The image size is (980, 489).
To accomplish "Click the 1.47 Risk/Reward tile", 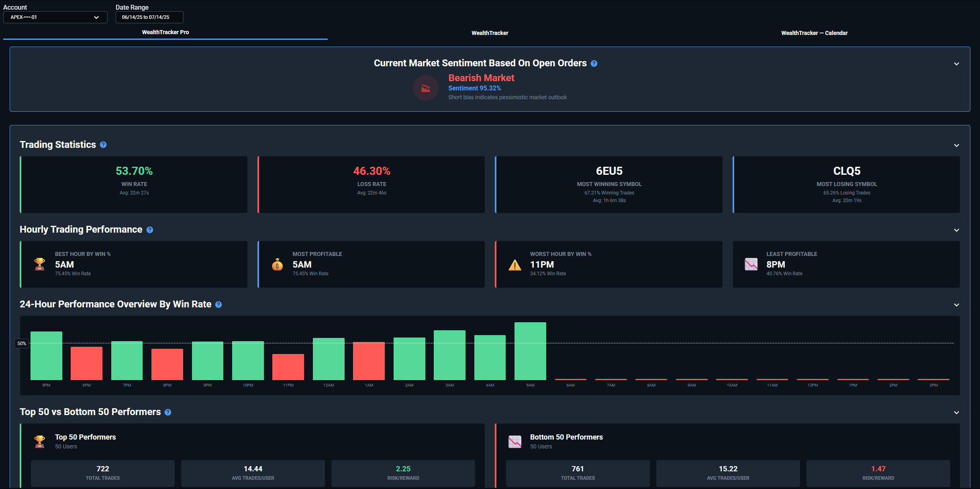I will 878,473.
